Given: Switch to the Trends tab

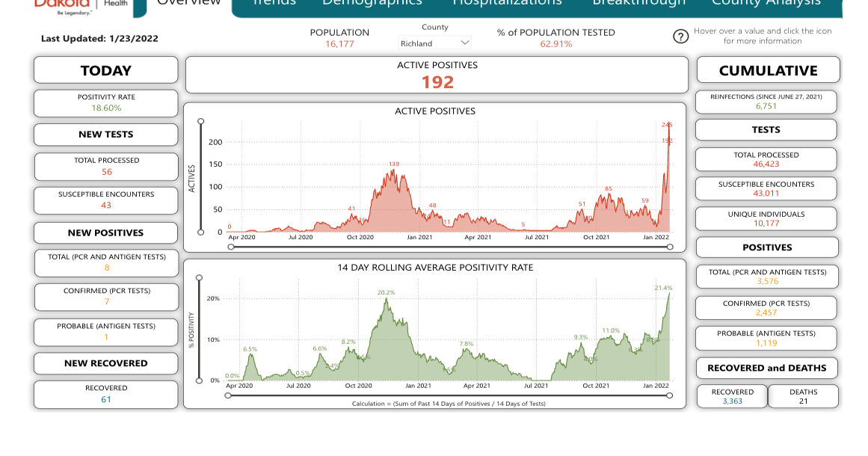Looking at the screenshot, I should (x=274, y=4).
